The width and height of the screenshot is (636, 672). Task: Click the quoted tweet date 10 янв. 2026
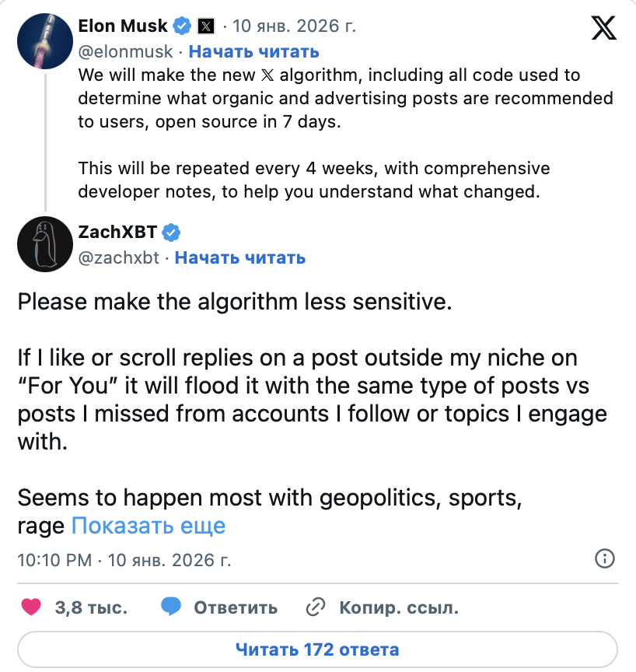pyautogui.click(x=295, y=26)
